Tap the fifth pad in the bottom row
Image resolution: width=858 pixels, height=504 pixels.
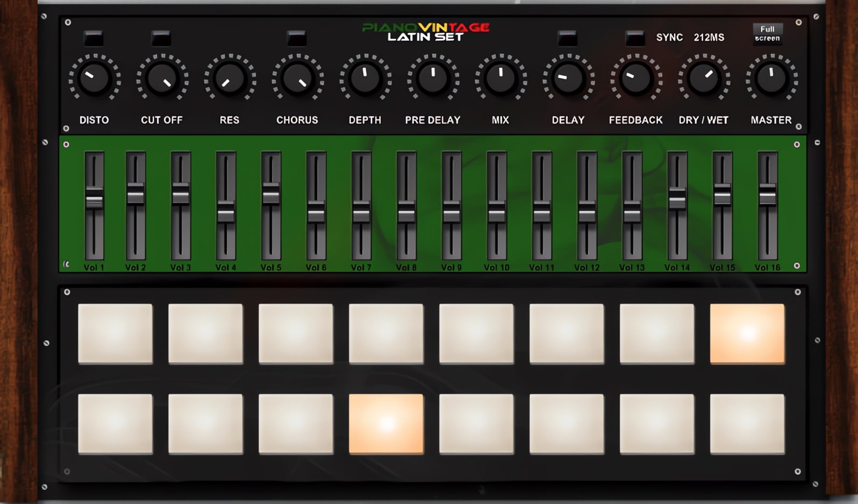pos(477,424)
